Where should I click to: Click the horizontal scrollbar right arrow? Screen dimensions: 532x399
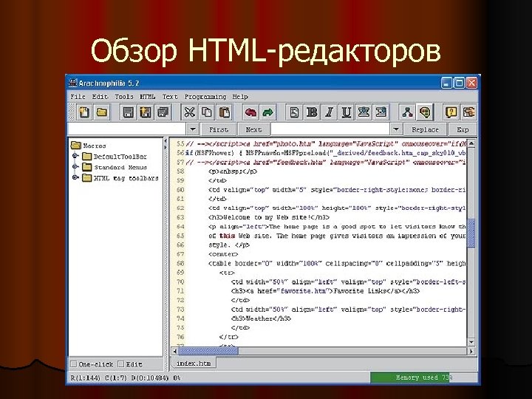[471, 351]
